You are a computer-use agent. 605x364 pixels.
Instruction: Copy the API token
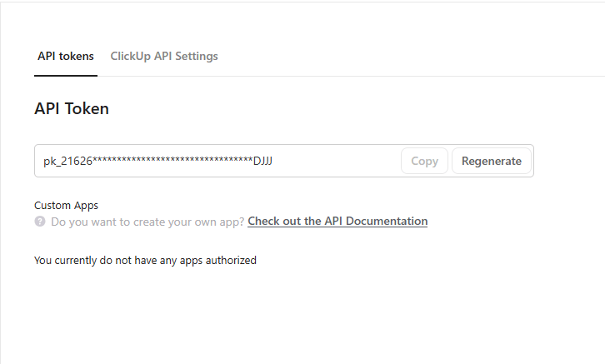point(424,161)
